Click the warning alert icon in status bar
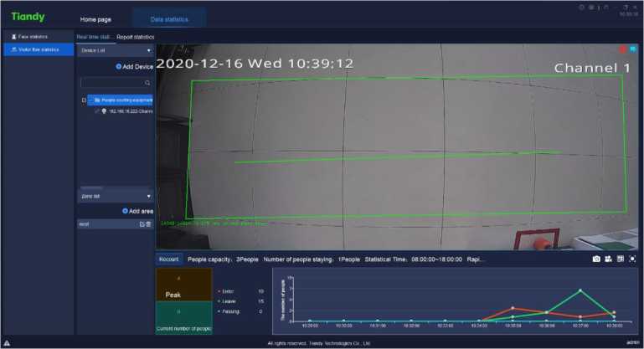The width and height of the screenshot is (644, 349). click(x=7, y=343)
